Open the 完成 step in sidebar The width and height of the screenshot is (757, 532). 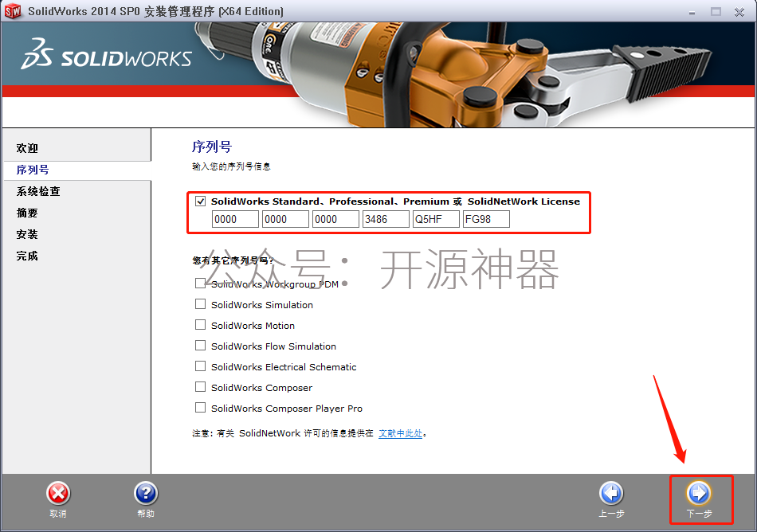28,256
